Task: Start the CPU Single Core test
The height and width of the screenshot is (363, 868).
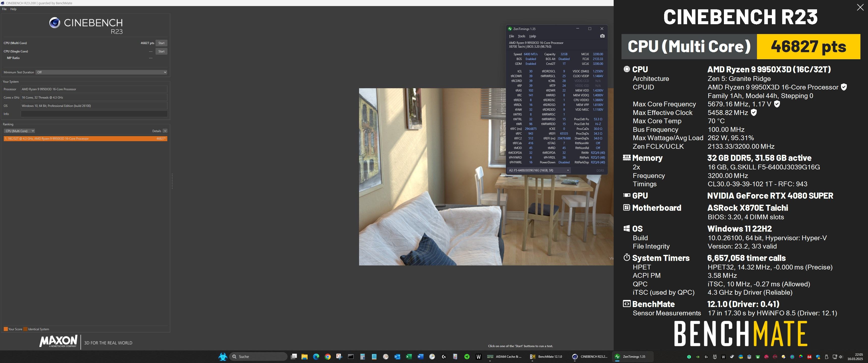Action: [x=161, y=51]
